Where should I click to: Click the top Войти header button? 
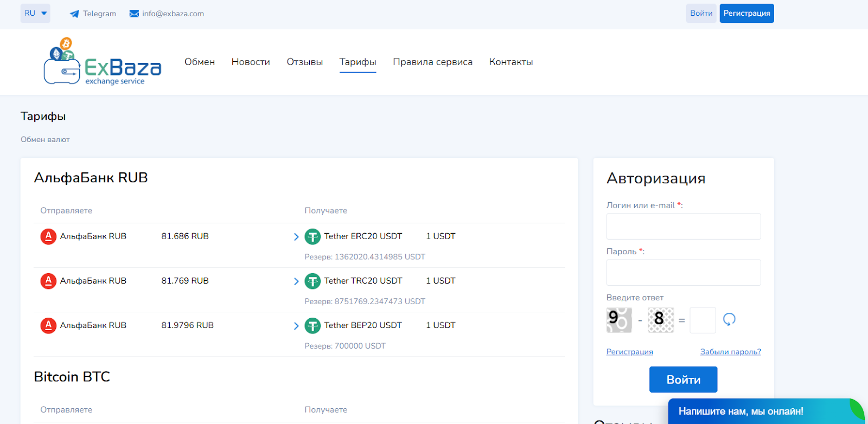(701, 14)
